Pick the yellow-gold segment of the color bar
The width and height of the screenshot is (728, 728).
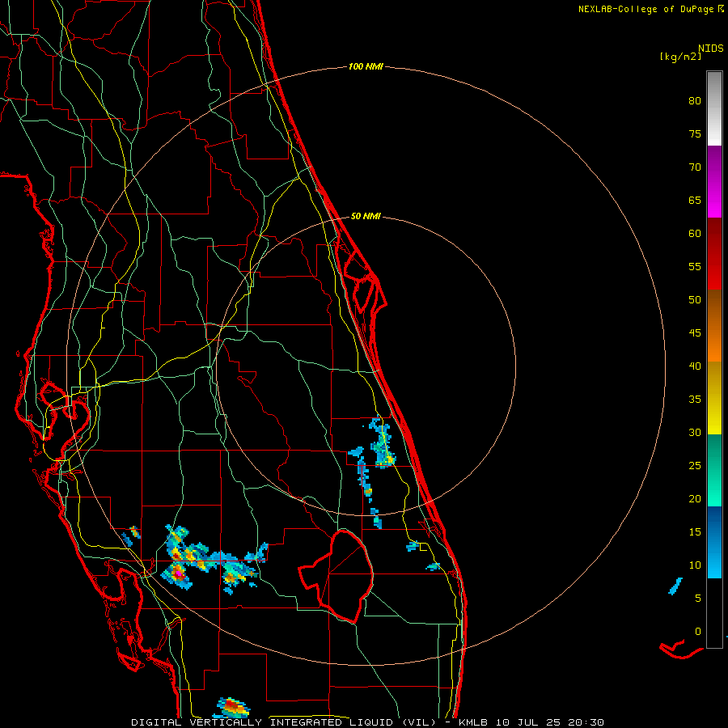[714, 398]
